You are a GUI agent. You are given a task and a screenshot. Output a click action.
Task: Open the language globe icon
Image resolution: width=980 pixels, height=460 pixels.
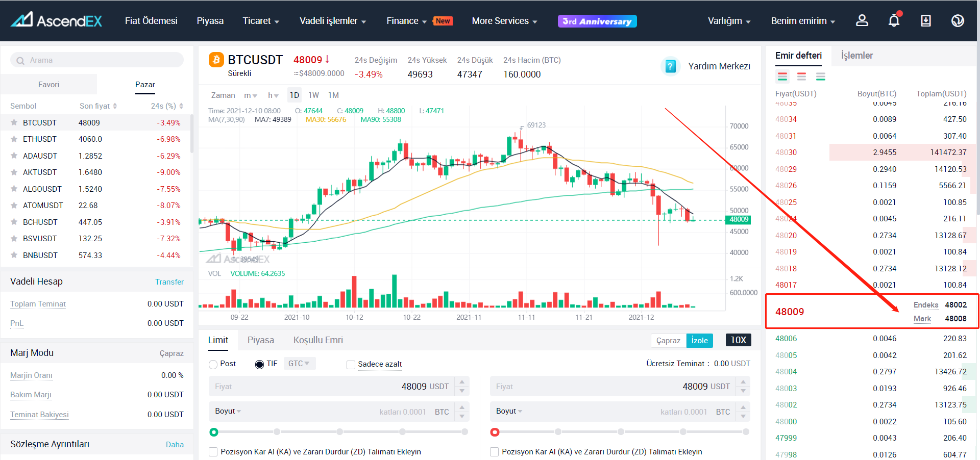point(958,20)
